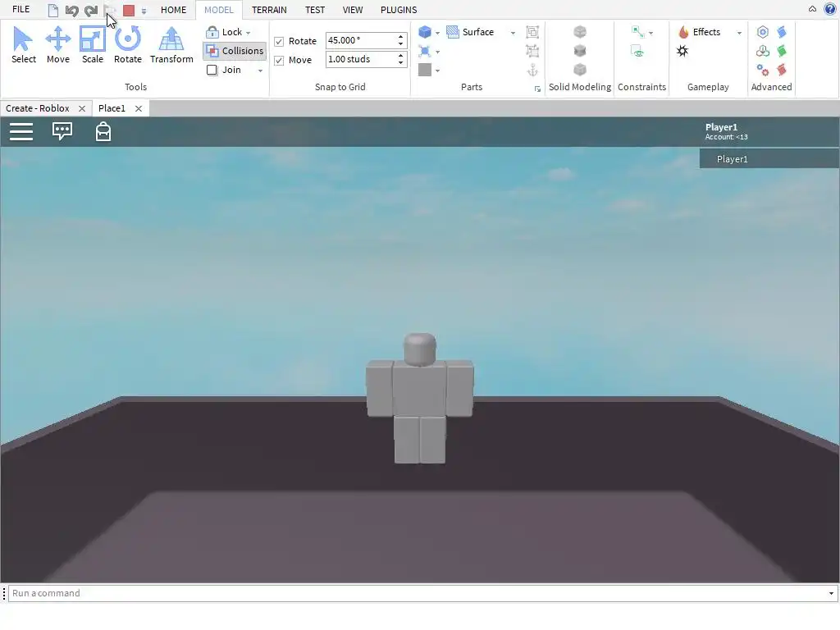
Task: Open the Material dropdown arrow
Action: pyautogui.click(x=438, y=52)
